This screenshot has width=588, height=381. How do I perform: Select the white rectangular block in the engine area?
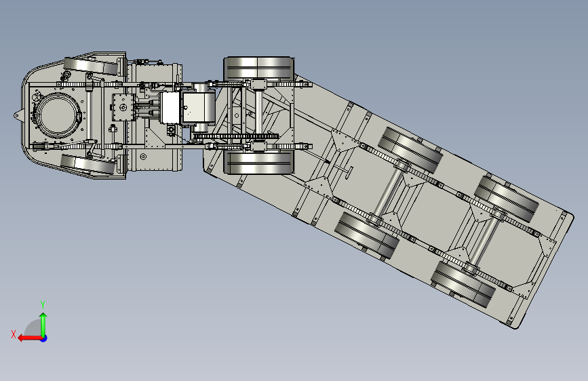(x=170, y=107)
